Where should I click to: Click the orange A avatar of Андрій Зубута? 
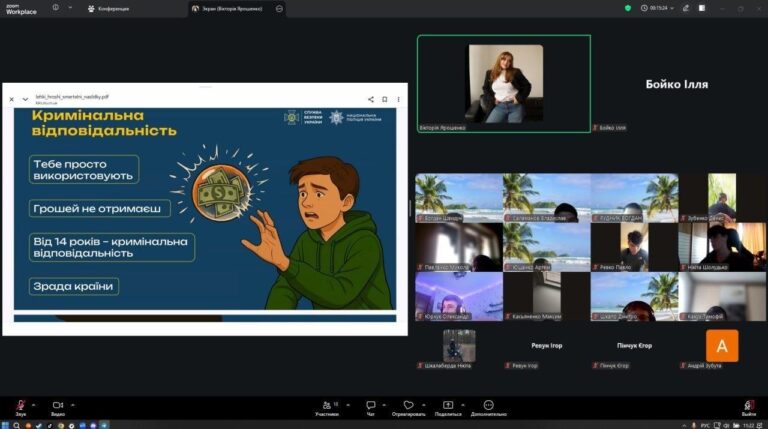(722, 346)
